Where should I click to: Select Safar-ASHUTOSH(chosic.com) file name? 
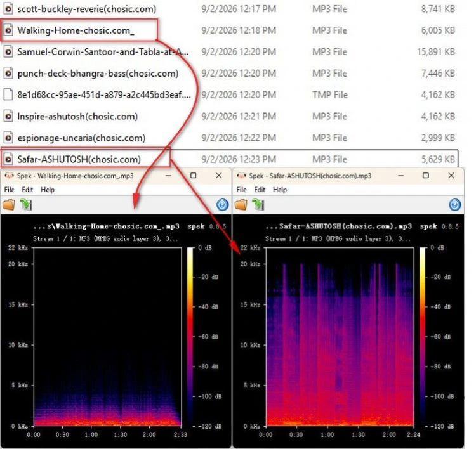(79, 159)
